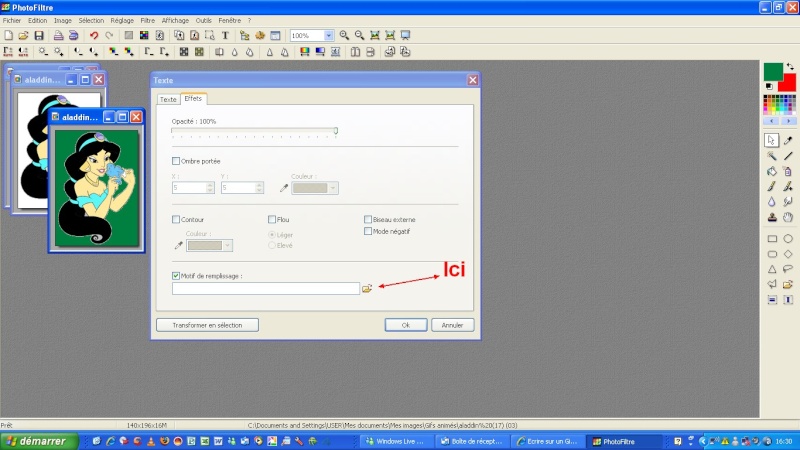Screen dimensions: 800x450
Task: Choose the Lasso selection shape
Action: 788,269
